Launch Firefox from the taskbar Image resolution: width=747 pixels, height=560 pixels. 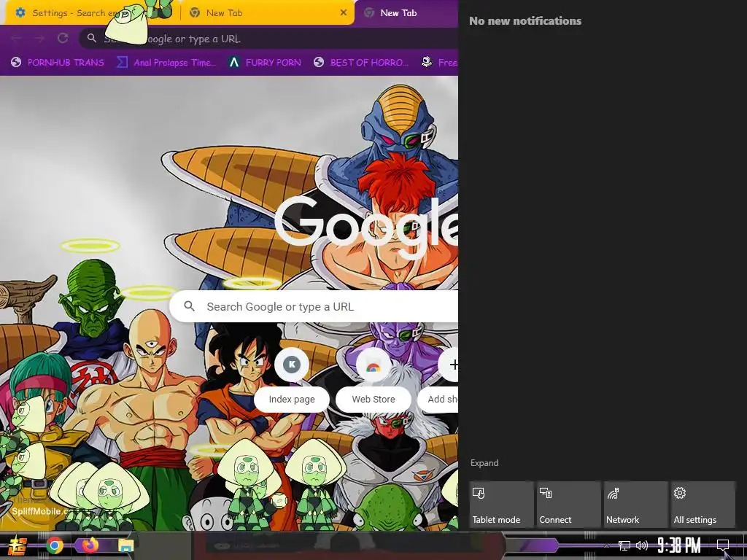(x=90, y=545)
